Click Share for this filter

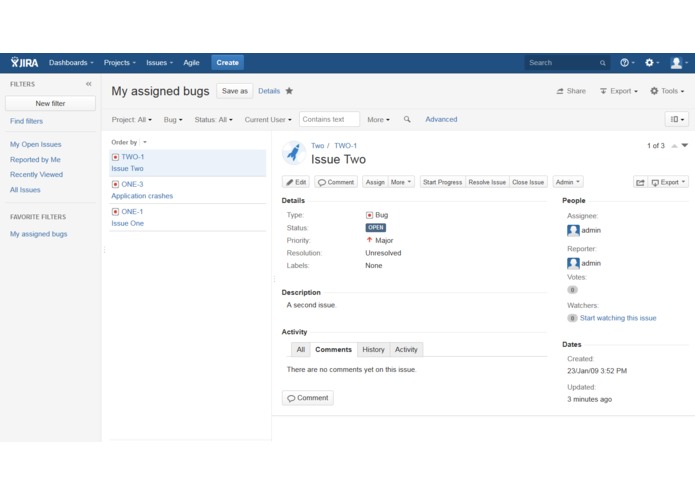(571, 91)
